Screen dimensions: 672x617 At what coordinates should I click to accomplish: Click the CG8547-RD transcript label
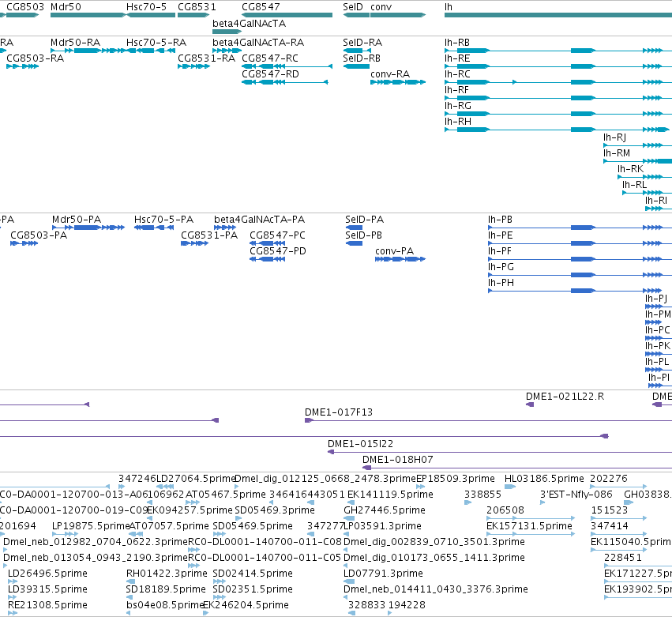coord(270,73)
